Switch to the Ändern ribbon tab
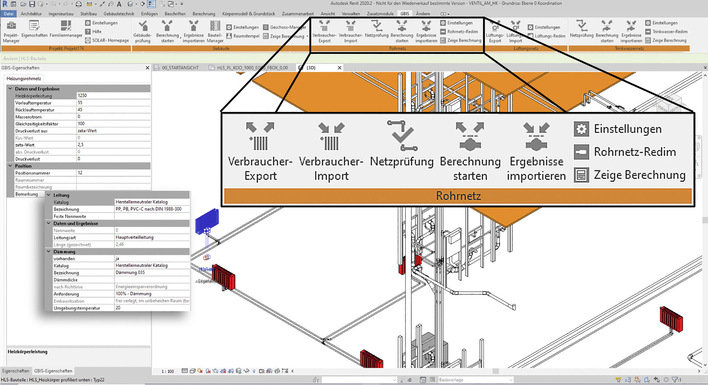This screenshot has height=385, width=708. point(423,14)
